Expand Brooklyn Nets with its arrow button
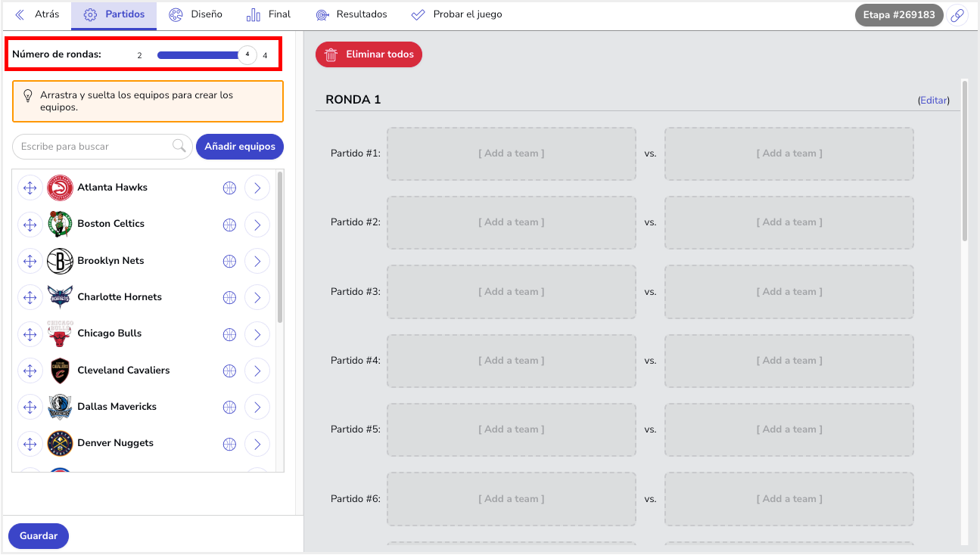The height and width of the screenshot is (555, 980). [257, 261]
